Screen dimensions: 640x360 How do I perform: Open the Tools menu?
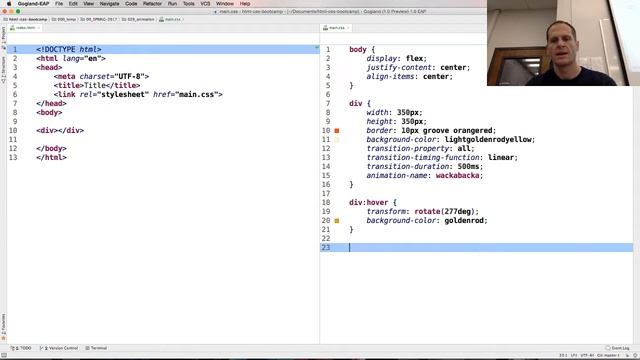pyautogui.click(x=188, y=4)
